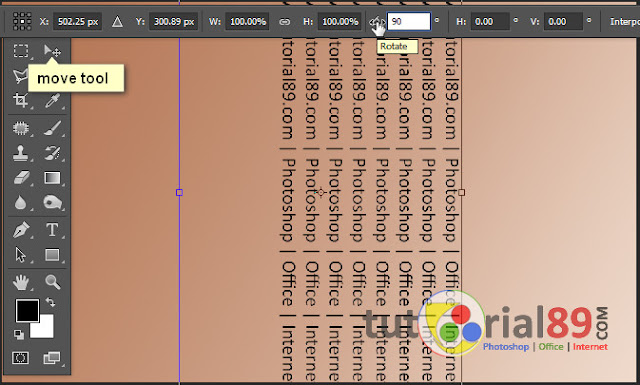Select the Horizontal Type tool

coord(52,230)
